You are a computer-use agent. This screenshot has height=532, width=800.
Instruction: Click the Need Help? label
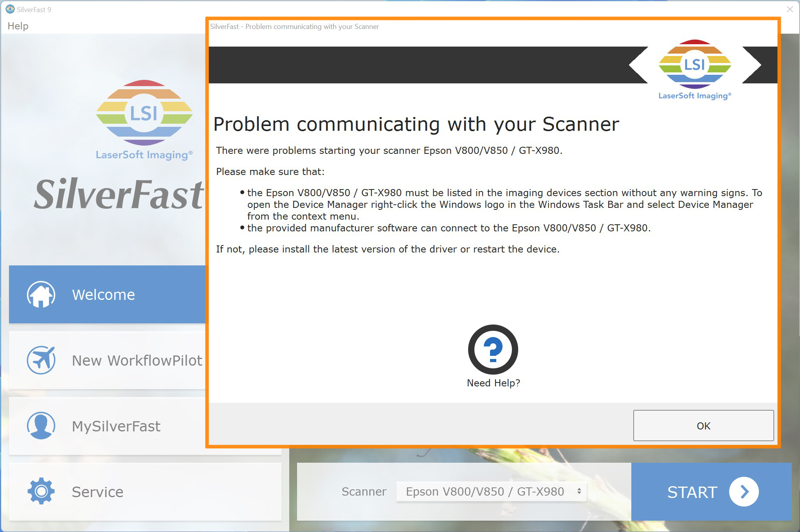click(x=493, y=383)
